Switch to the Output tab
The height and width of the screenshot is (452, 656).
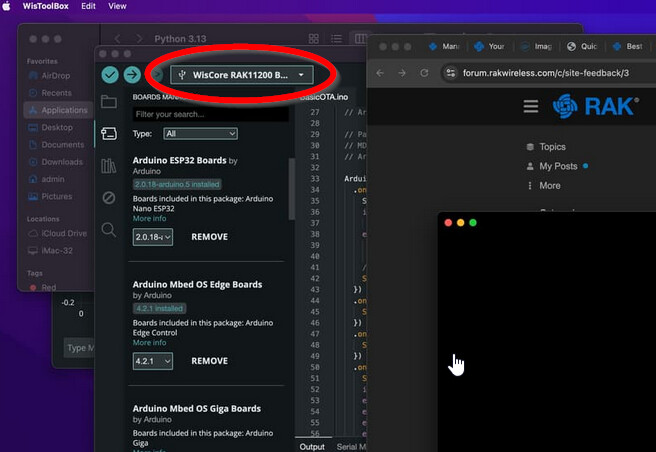(312, 447)
